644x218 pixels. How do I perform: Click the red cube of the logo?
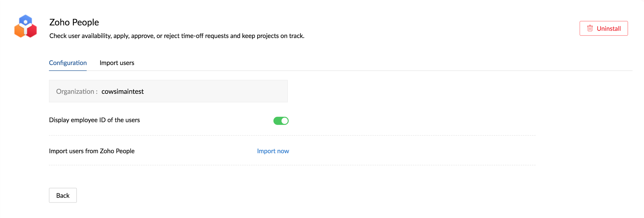32,31
